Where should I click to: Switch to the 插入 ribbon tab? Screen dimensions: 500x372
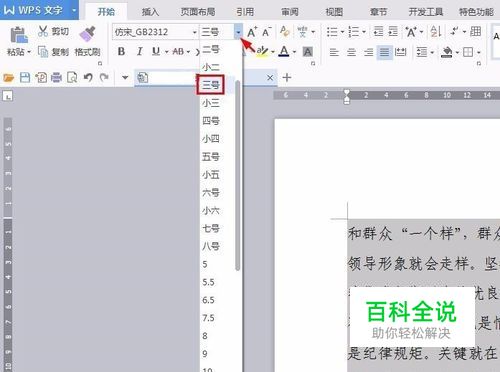[x=150, y=12]
